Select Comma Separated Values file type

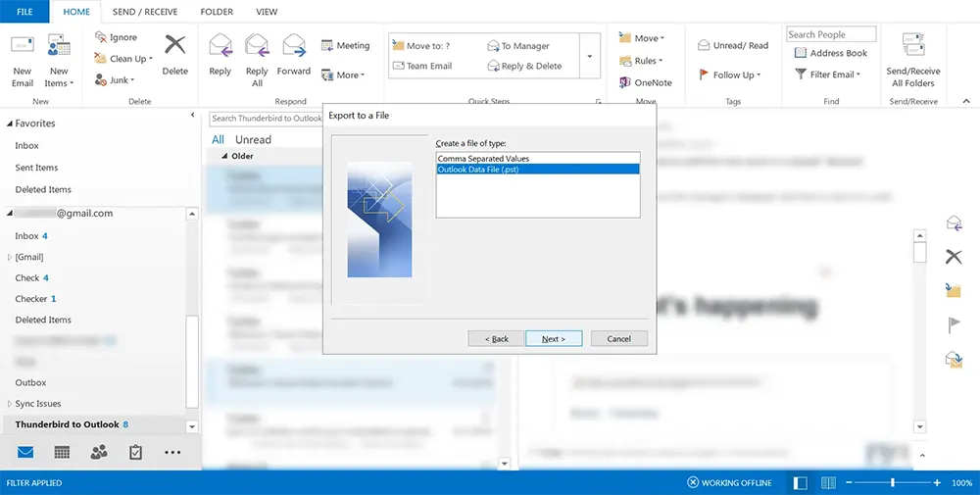pos(537,159)
